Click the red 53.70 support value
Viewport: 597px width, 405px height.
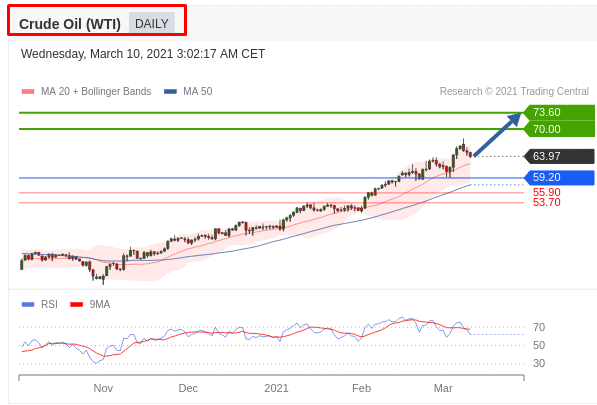tap(546, 202)
